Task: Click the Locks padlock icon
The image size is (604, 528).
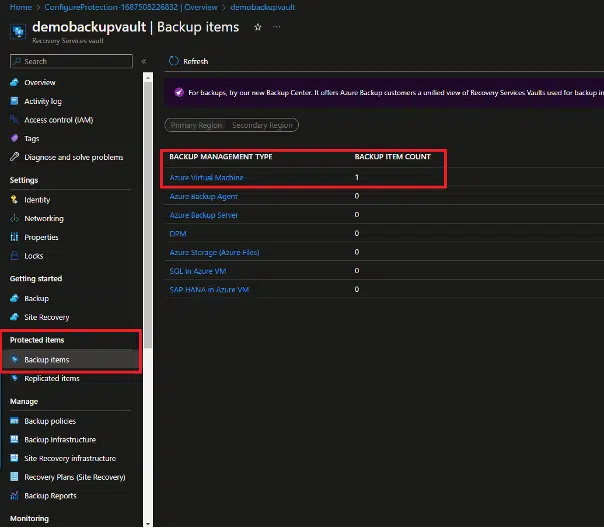Action: [x=14, y=256]
